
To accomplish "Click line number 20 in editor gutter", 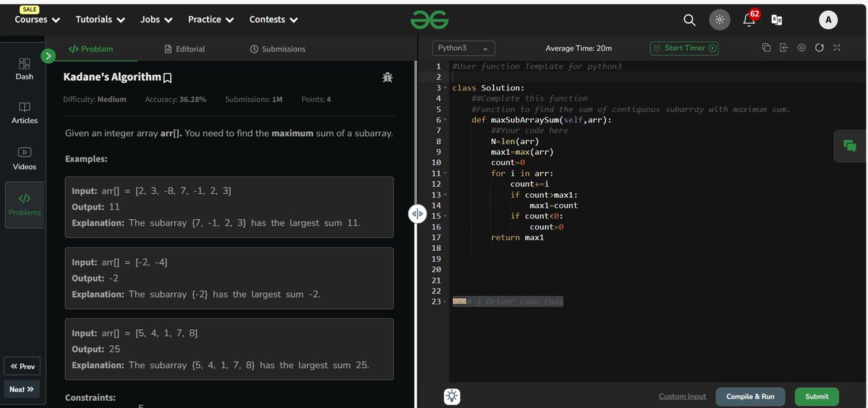I will point(435,270).
